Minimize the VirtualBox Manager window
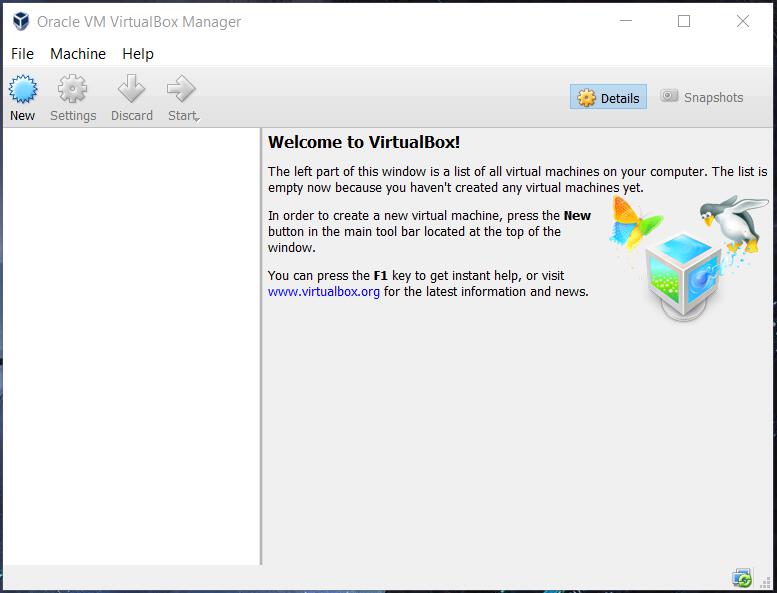This screenshot has width=777, height=593. (626, 21)
